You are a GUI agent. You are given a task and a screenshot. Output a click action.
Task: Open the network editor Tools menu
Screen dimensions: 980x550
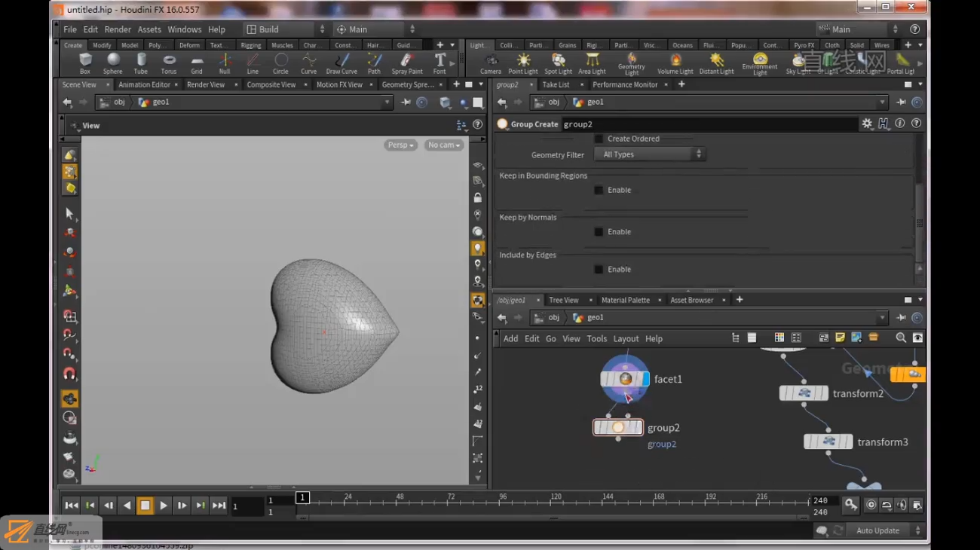pyautogui.click(x=597, y=339)
